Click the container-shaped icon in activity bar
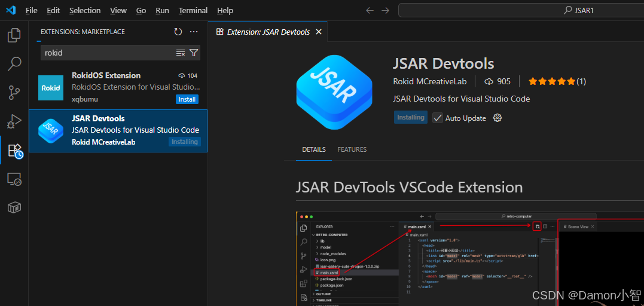Viewport: 644px width, 306px height. [14, 208]
